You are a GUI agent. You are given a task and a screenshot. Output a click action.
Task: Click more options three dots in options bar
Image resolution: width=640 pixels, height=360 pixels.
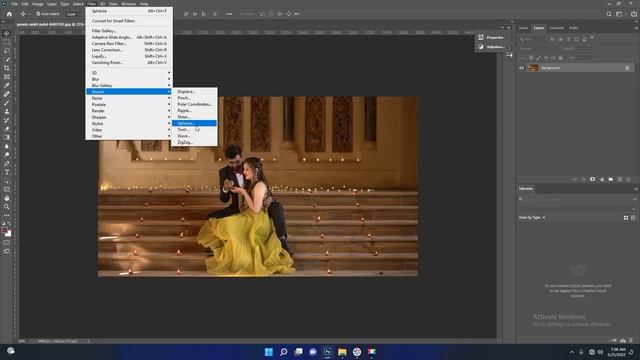(x=229, y=14)
